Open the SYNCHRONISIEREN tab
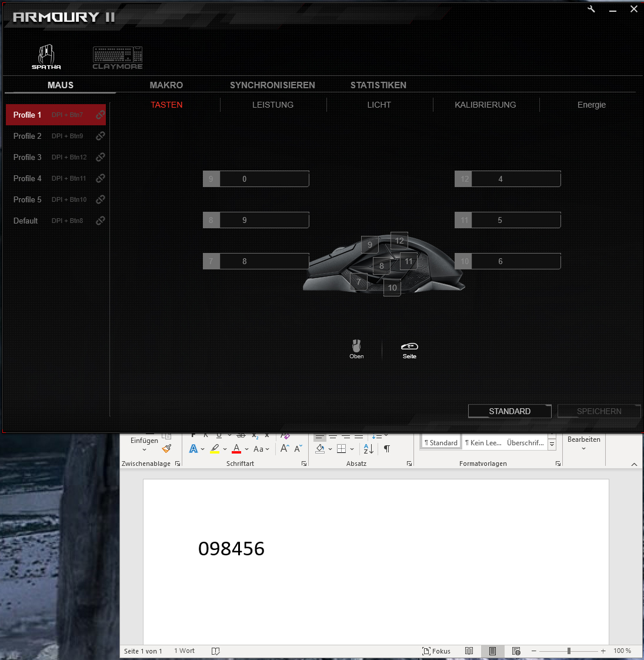The width and height of the screenshot is (644, 660). [x=272, y=85]
